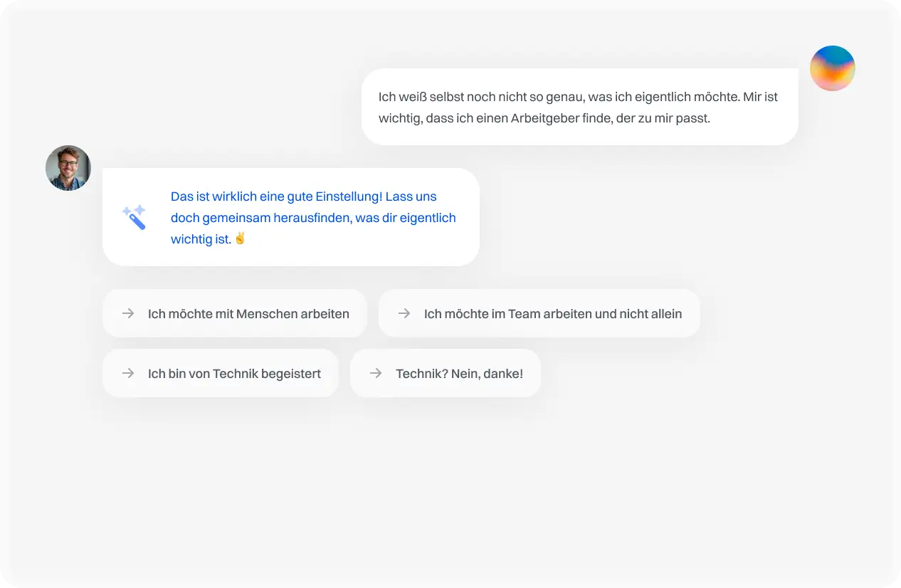Viewport: 901px width, 588px height.
Task: Click the magic wand sparkle icon
Action: click(x=134, y=217)
